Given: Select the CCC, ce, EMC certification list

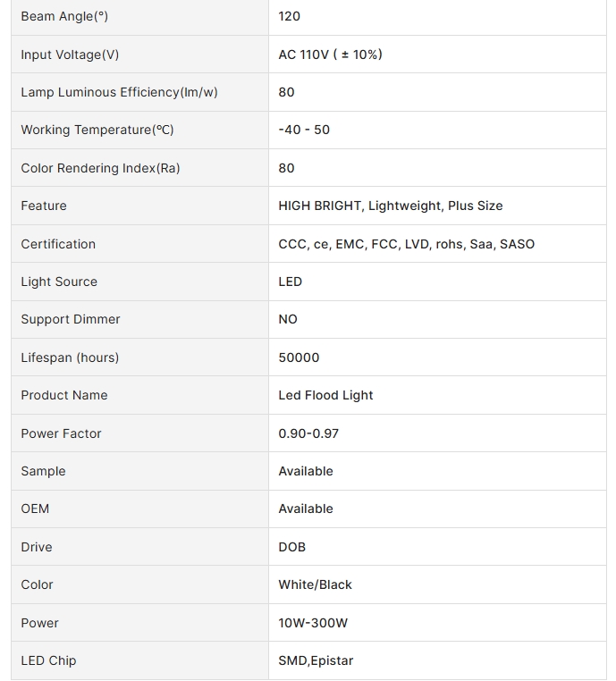Looking at the screenshot, I should pos(407,244).
